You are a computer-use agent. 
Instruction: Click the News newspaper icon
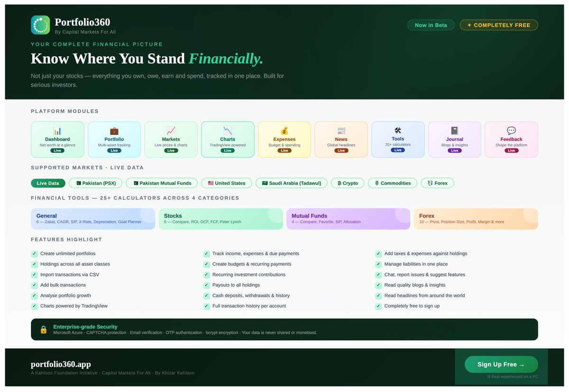(x=341, y=131)
